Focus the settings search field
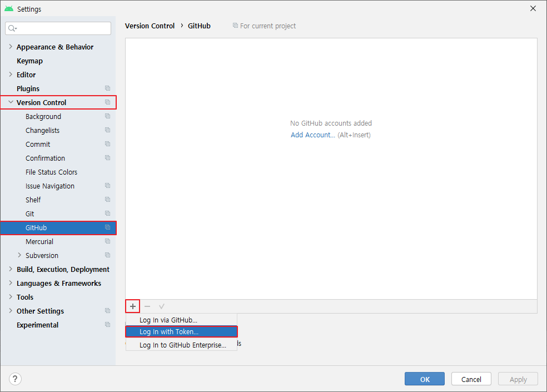The height and width of the screenshot is (392, 547). click(x=58, y=28)
